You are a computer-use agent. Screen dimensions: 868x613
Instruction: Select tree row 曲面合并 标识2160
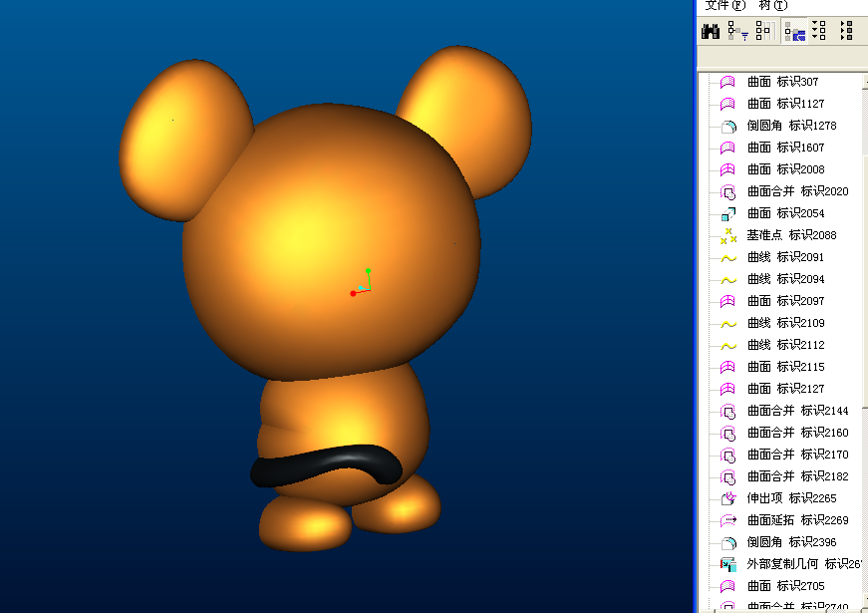click(784, 433)
